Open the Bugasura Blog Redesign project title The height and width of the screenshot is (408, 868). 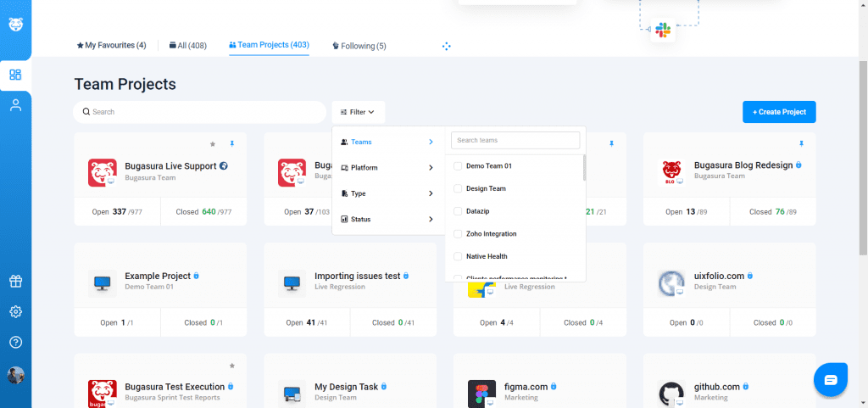pyautogui.click(x=743, y=165)
